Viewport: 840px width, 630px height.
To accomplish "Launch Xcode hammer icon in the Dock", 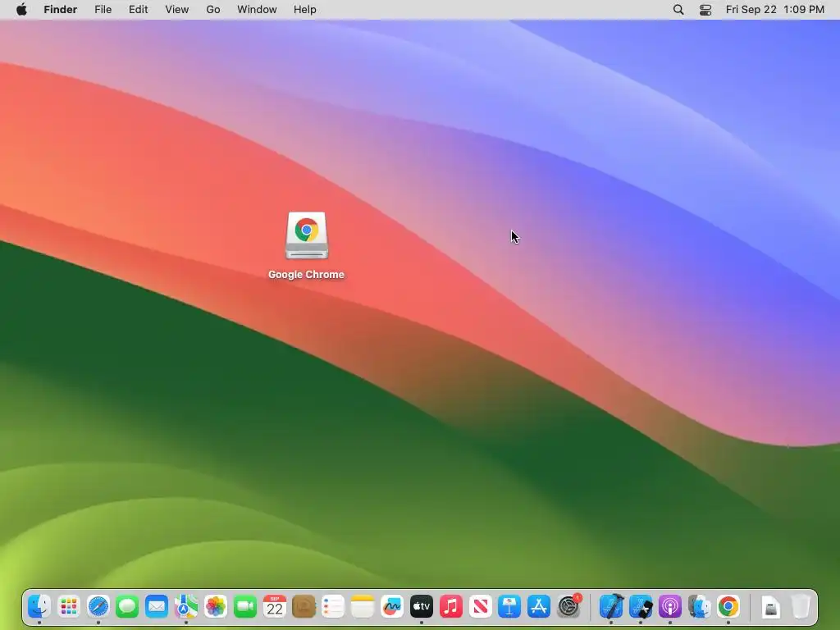I will (611, 606).
